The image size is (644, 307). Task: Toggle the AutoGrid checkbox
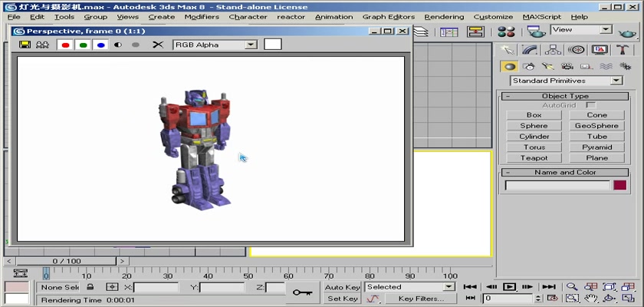coord(590,105)
